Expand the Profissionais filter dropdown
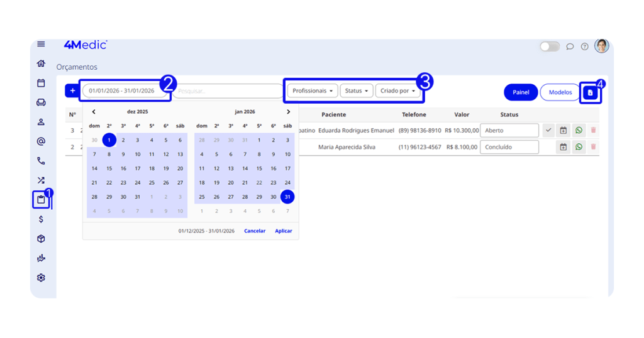This screenshot has height=338, width=644. (x=313, y=91)
